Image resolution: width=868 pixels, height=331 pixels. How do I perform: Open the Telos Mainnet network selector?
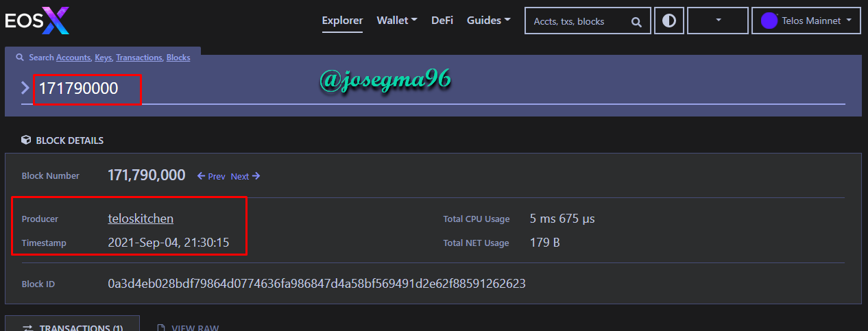coord(806,21)
